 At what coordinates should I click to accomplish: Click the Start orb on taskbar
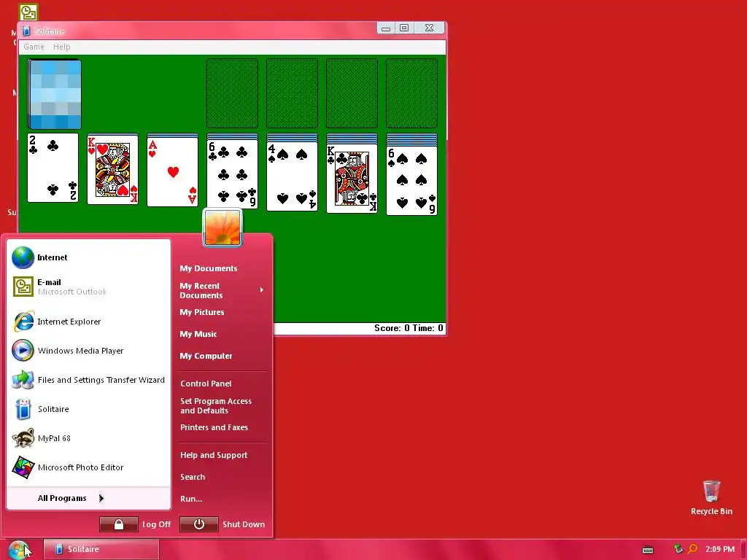(x=18, y=550)
